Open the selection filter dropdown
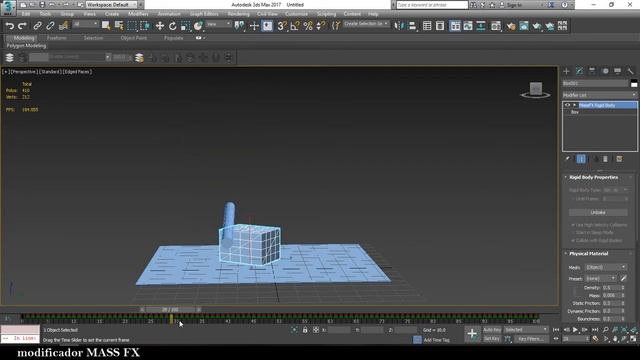 (x=85, y=24)
